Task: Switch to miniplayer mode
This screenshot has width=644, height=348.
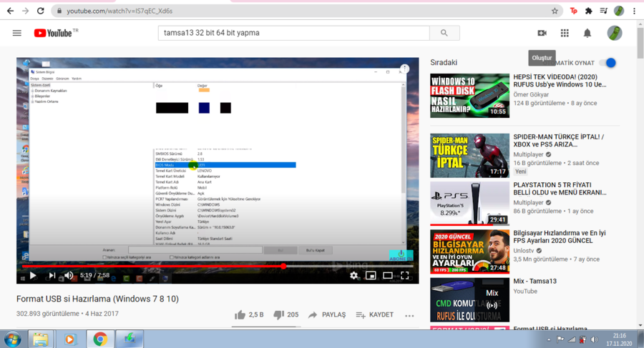Action: 371,275
